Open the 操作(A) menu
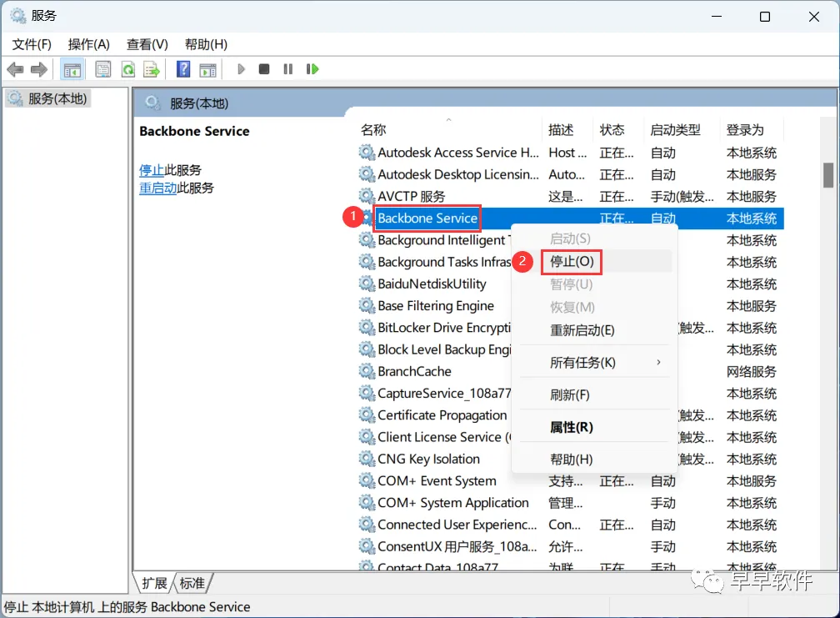The width and height of the screenshot is (840, 618). pos(89,44)
